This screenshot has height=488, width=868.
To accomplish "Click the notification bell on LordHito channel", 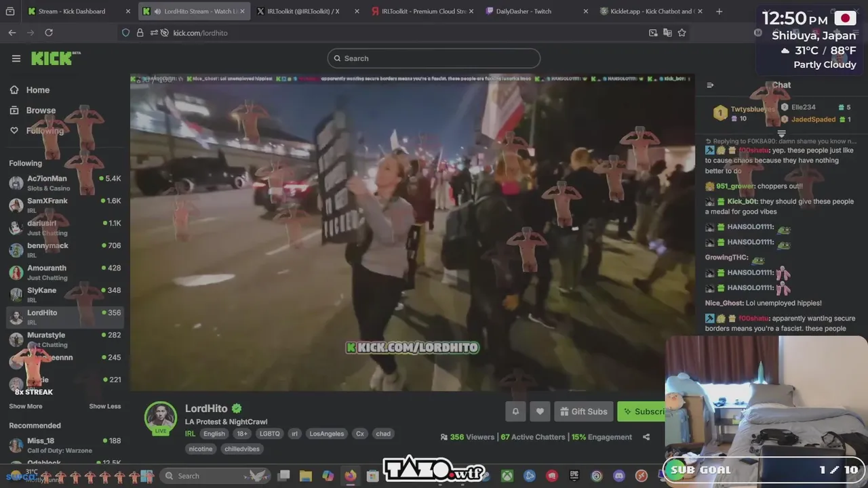I will coord(515,411).
